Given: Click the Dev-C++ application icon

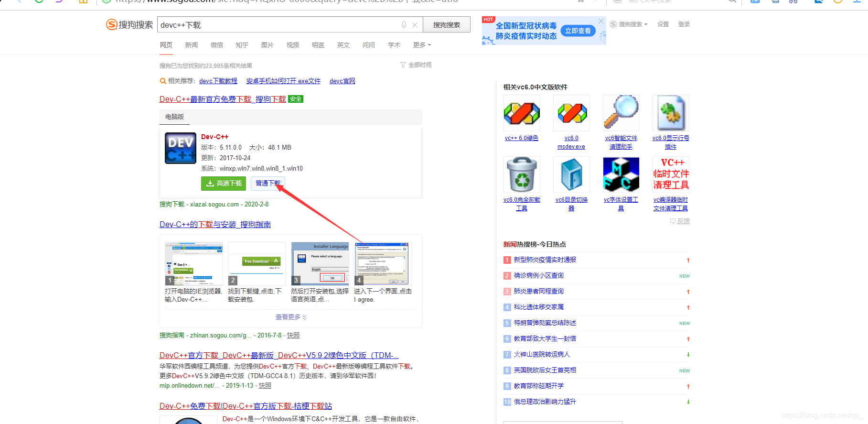Looking at the screenshot, I should click(181, 148).
